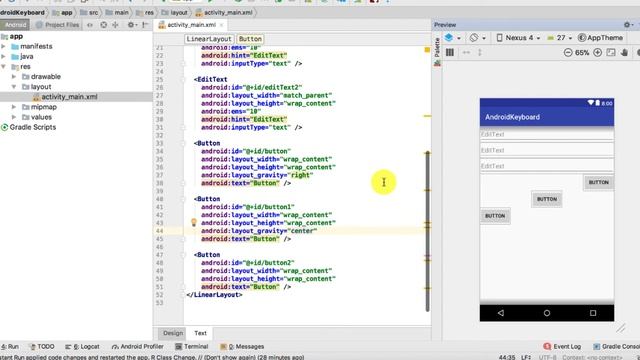This screenshot has width=640, height=360.
Task: Select the activity_main.xml editor tab
Action: [191, 25]
